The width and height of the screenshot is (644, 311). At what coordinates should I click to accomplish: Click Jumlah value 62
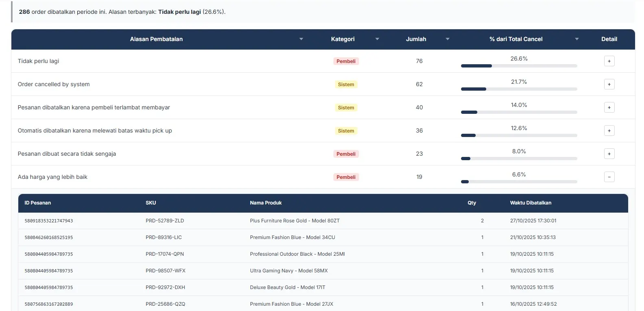pos(419,84)
